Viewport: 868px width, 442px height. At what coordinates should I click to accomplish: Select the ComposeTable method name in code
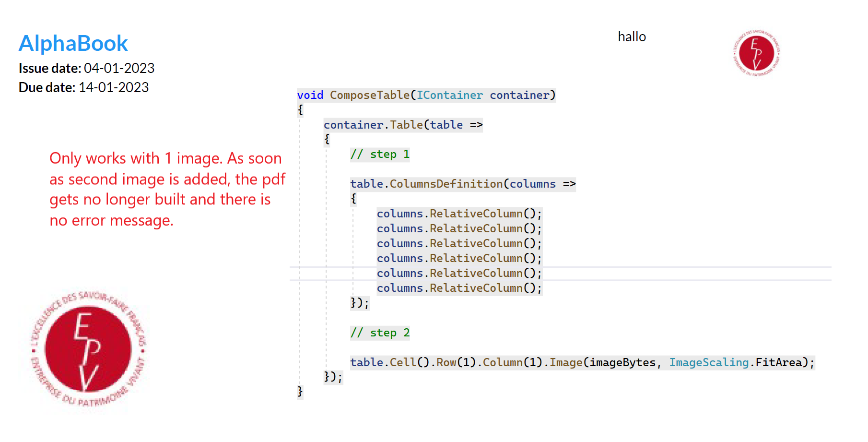click(370, 95)
